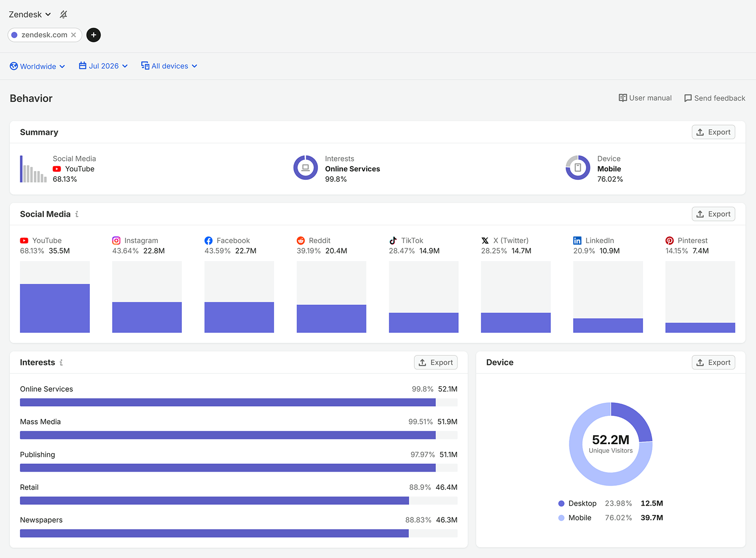Image resolution: width=756 pixels, height=558 pixels.
Task: Click the Publishing 97.97% value
Action: click(422, 455)
